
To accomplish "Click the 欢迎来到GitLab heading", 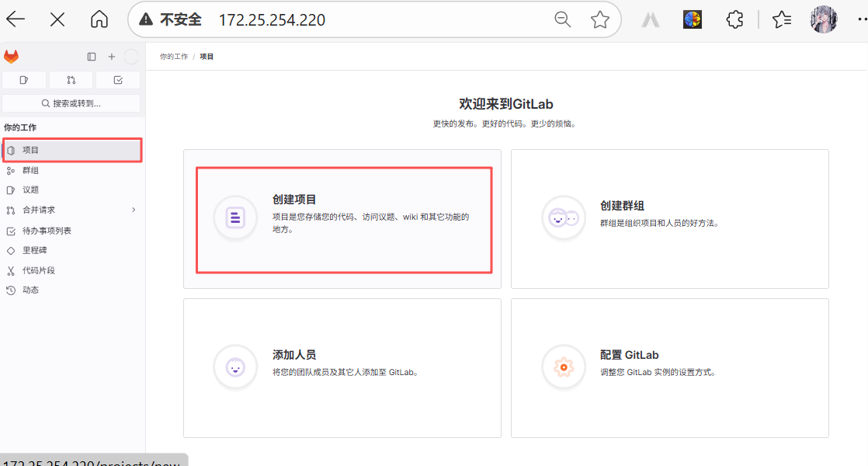I will pos(506,104).
